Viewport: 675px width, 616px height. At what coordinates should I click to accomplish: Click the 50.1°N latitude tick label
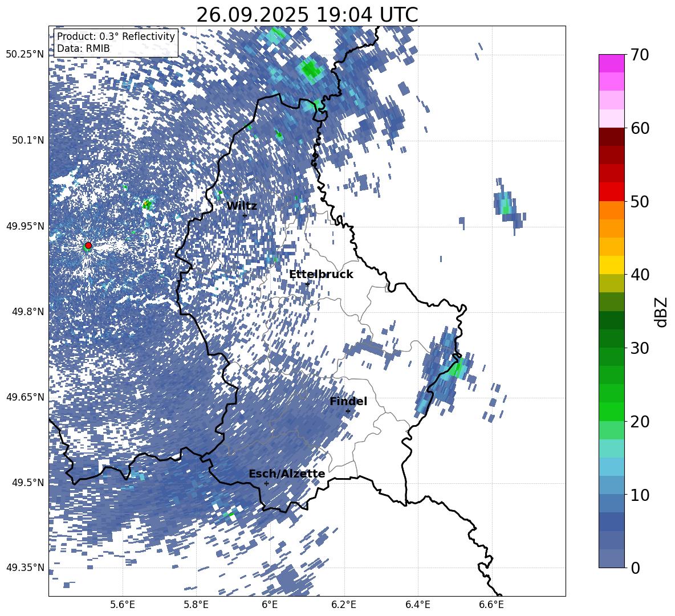(x=28, y=140)
